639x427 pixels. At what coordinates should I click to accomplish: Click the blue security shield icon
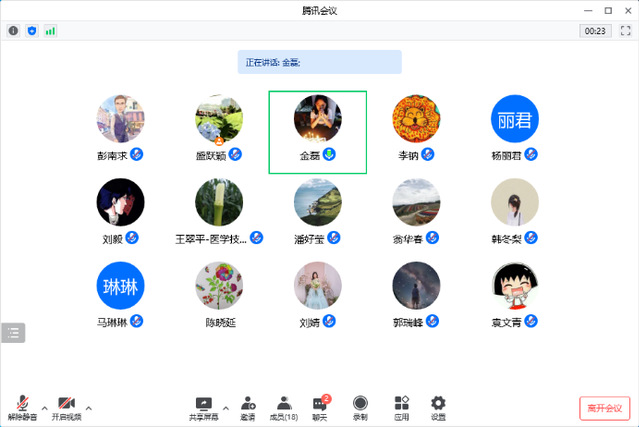(32, 31)
